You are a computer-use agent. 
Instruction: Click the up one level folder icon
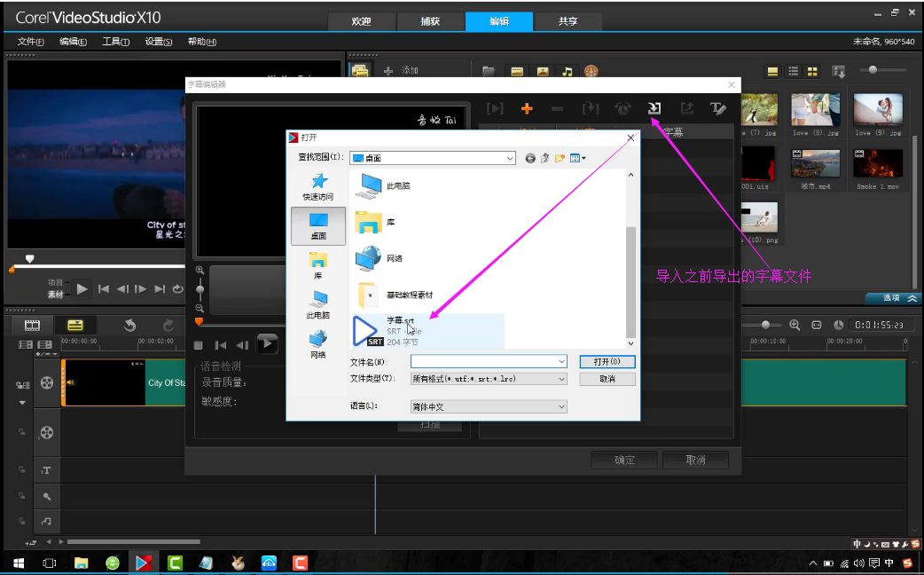coord(545,158)
